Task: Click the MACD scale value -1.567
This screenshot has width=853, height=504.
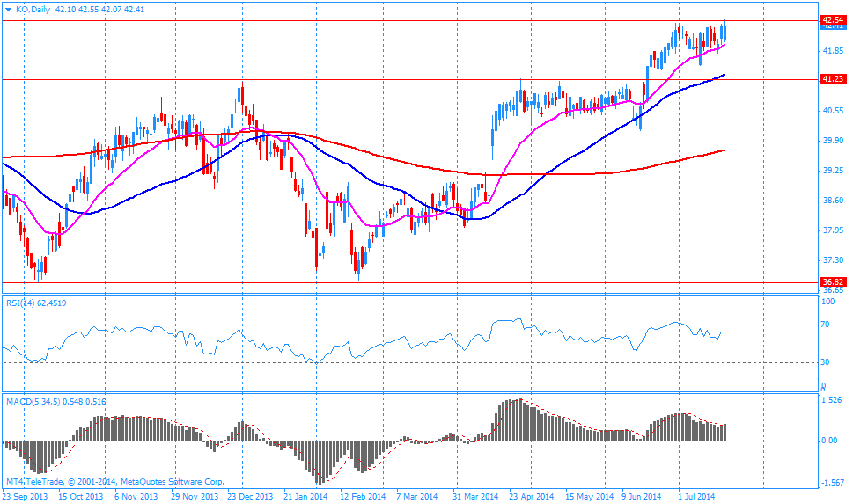Action: tap(833, 482)
